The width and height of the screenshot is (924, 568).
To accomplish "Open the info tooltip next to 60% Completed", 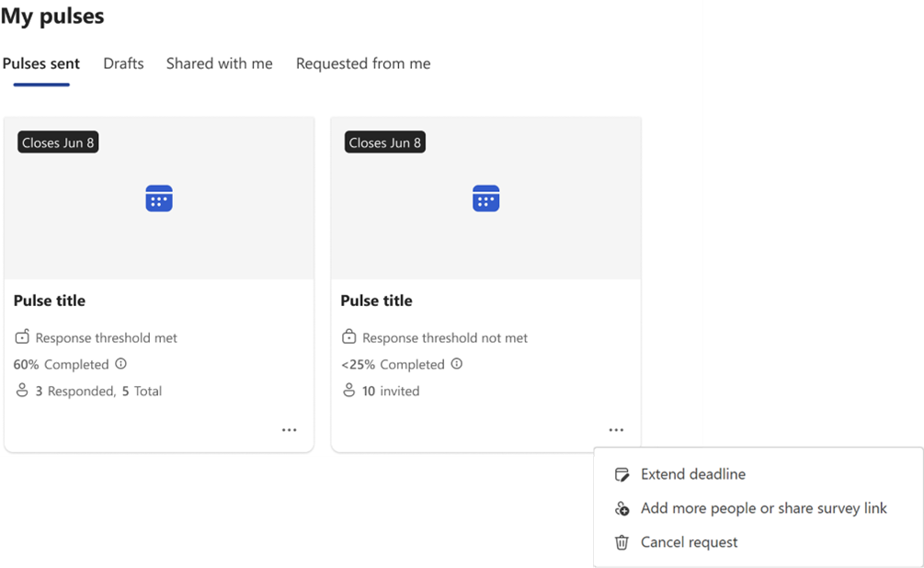I will [x=119, y=364].
